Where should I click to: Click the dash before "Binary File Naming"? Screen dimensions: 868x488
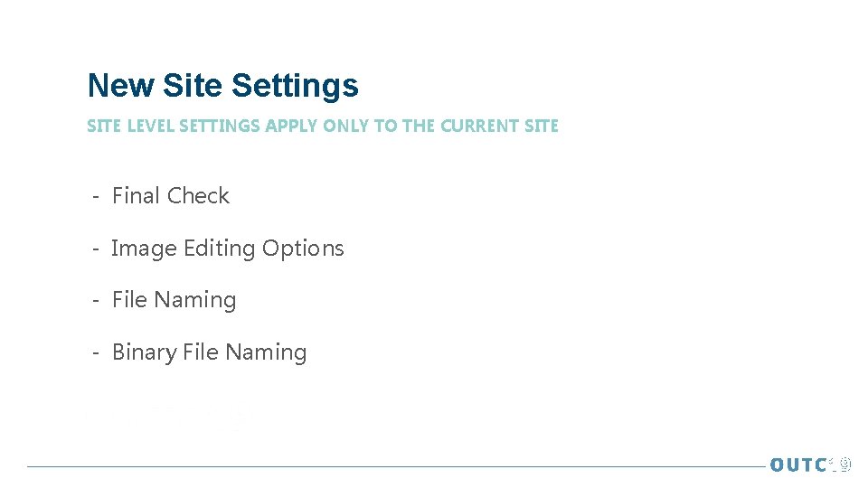click(95, 352)
